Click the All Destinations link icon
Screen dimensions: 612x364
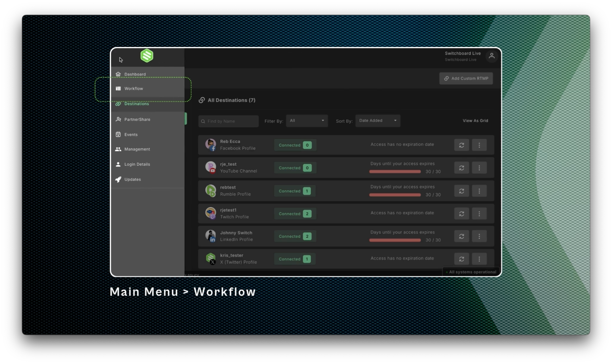[202, 100]
